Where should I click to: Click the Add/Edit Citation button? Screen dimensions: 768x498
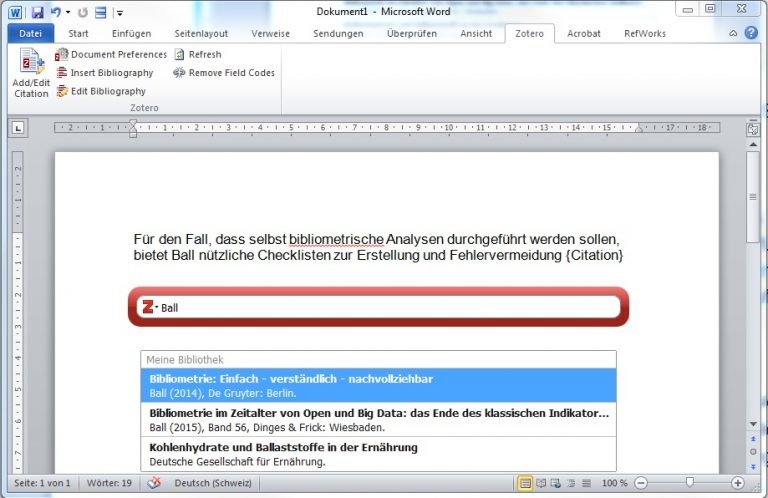[x=31, y=72]
